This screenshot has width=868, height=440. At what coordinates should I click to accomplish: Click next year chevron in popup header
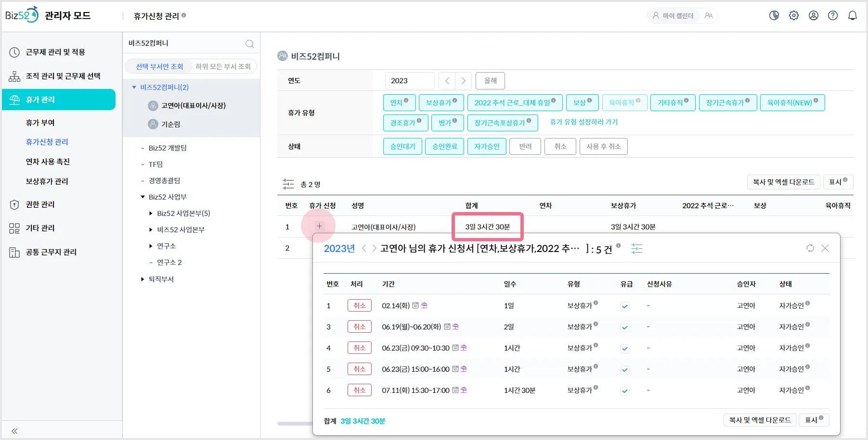pos(374,248)
